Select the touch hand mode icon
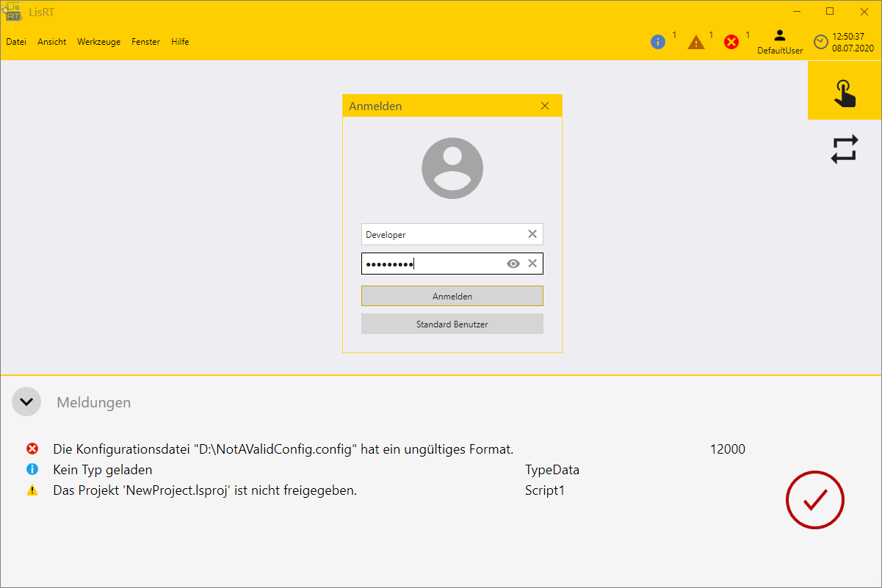882x588 pixels. pos(845,91)
